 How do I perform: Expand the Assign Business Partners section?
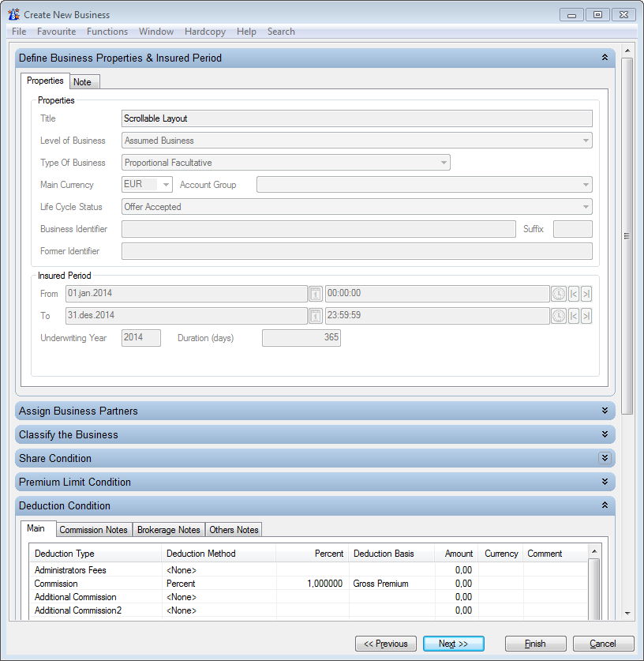(605, 410)
